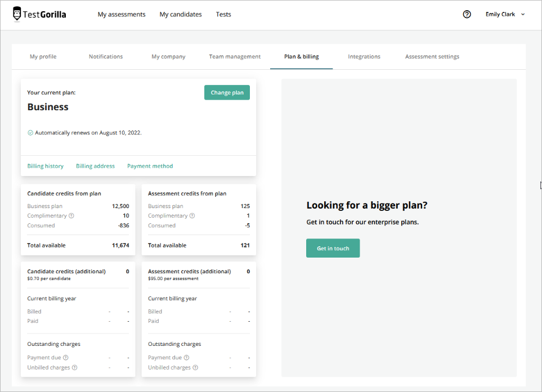
Task: Click the Emily Clark user name
Action: coord(500,14)
